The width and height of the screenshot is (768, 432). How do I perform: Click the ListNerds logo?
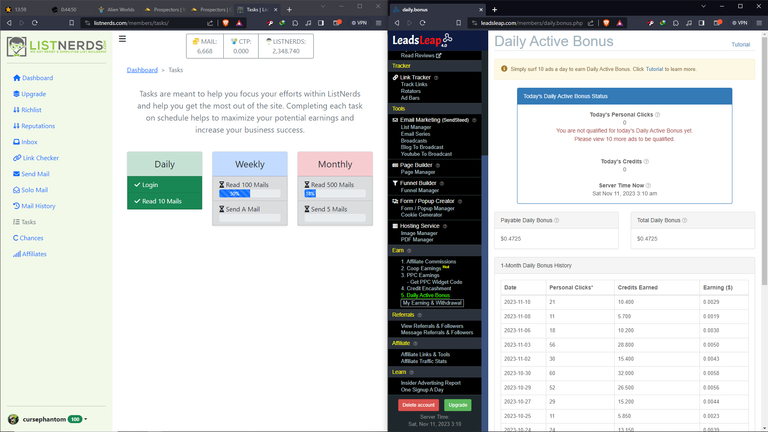[56, 47]
